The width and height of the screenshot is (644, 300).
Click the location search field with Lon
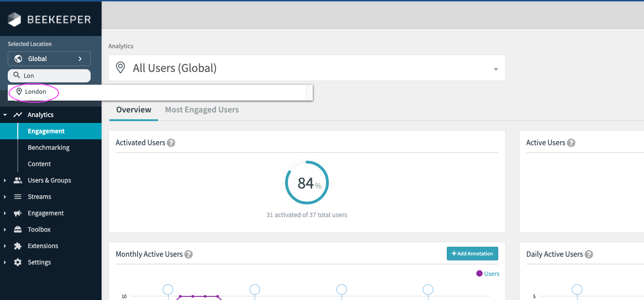coord(49,76)
